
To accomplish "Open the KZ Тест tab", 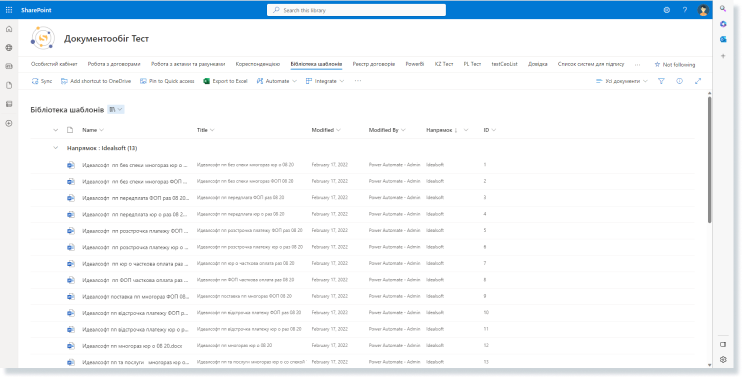I will tap(444, 64).
